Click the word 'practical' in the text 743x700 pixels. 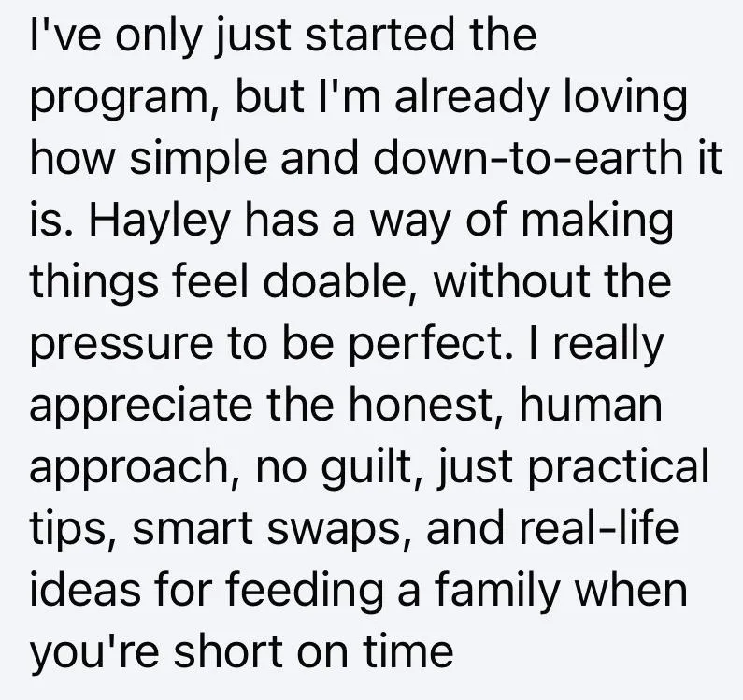click(x=618, y=467)
